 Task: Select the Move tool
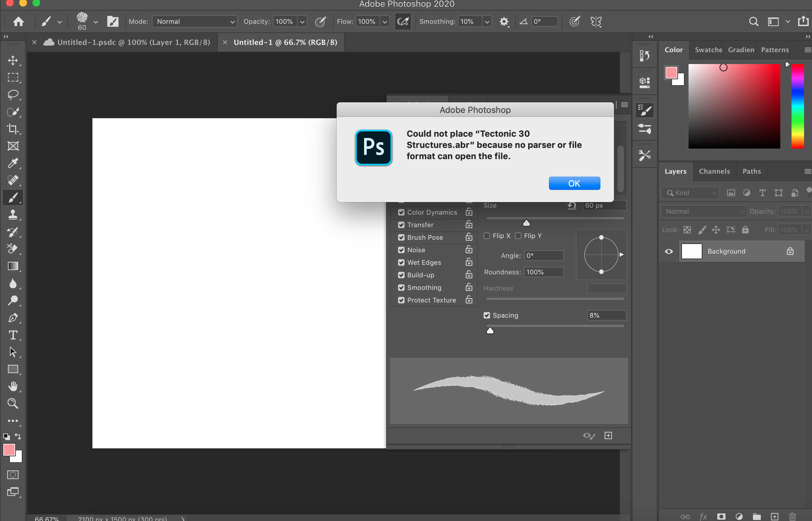click(x=13, y=61)
